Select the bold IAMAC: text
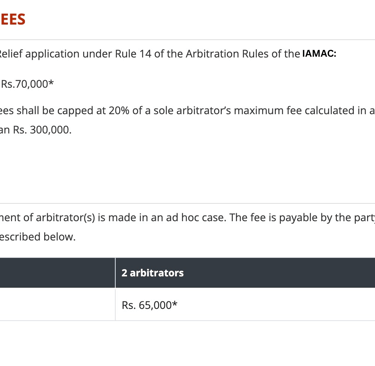This screenshot has width=375, height=366. point(319,54)
